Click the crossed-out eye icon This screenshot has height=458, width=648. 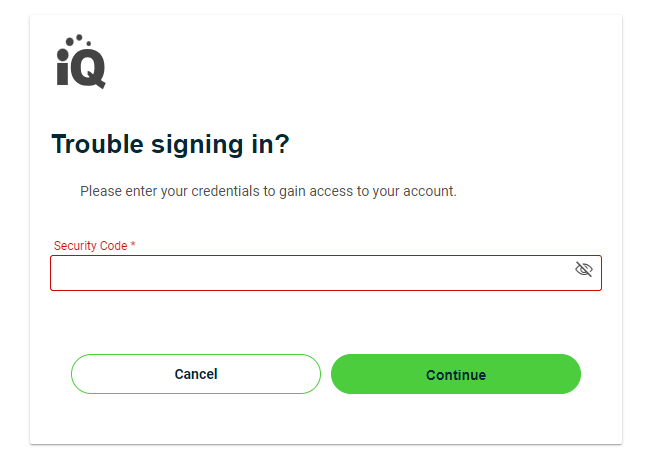click(x=584, y=270)
